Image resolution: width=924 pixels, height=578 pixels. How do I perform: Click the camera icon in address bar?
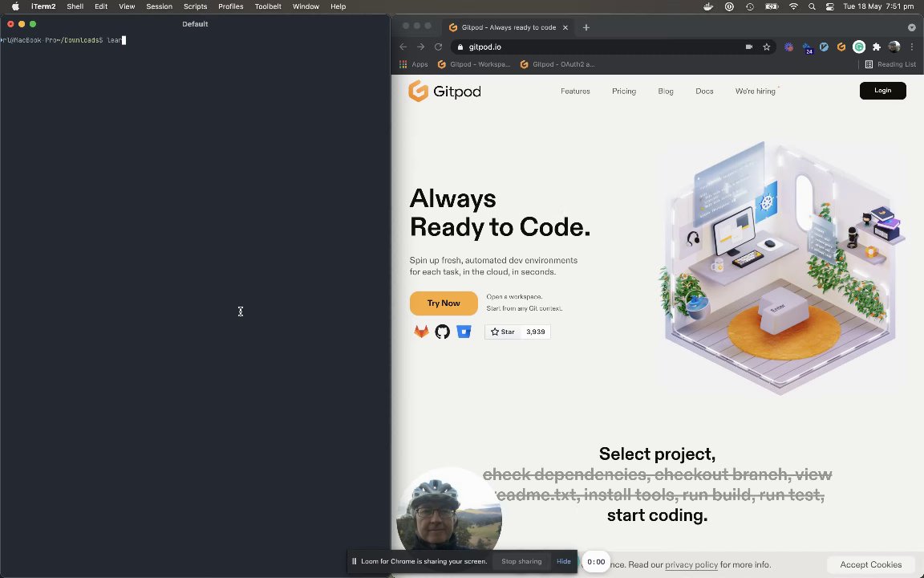pyautogui.click(x=748, y=47)
